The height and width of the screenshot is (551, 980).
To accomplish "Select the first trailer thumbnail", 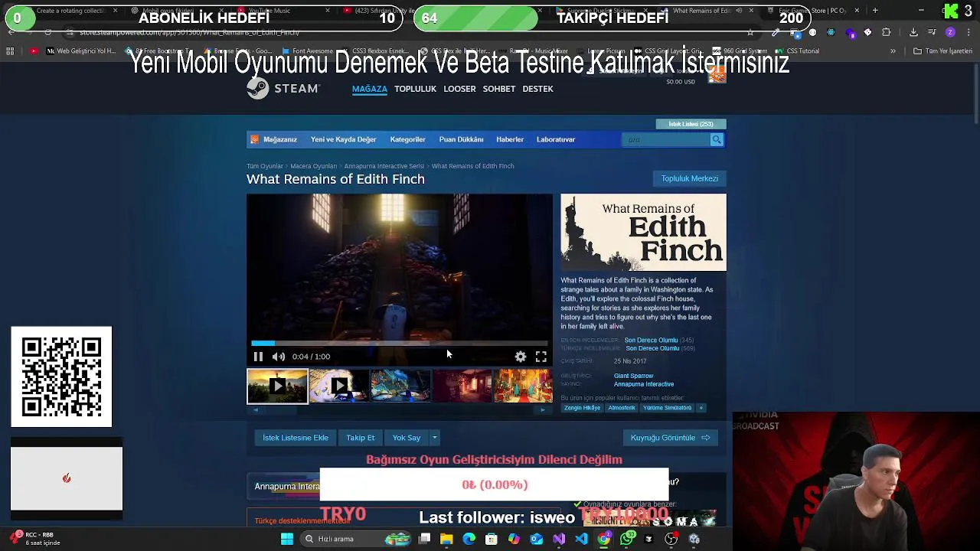I will [x=277, y=386].
